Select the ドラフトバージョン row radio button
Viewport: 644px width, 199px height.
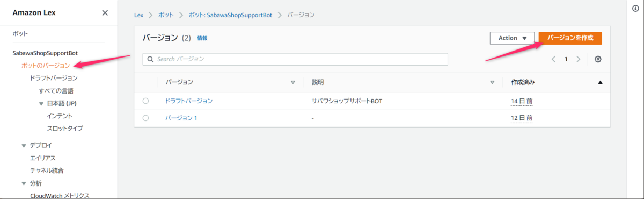[145, 101]
